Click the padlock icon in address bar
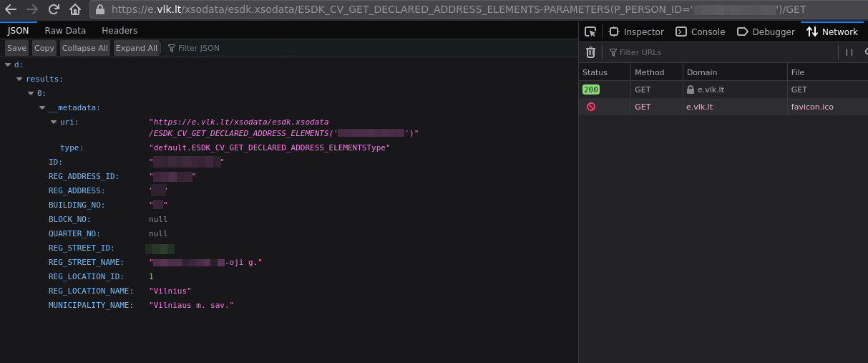 click(99, 10)
